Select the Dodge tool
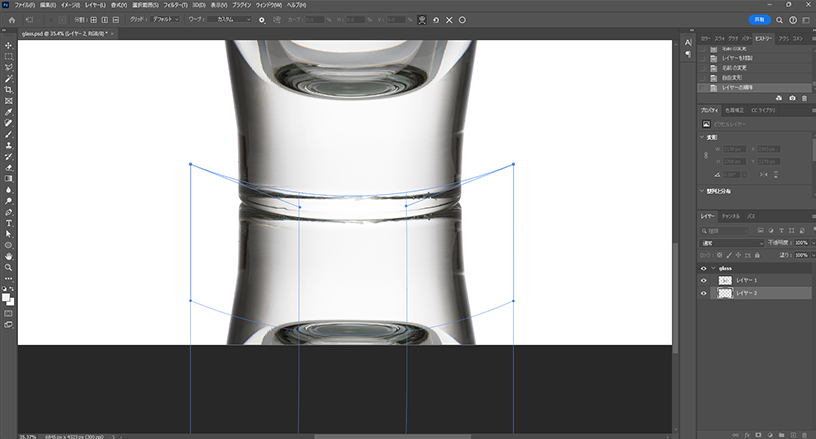The image size is (816, 439). pos(8,201)
